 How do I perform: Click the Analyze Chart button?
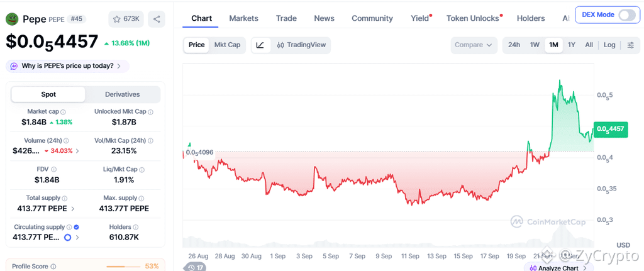(558, 268)
